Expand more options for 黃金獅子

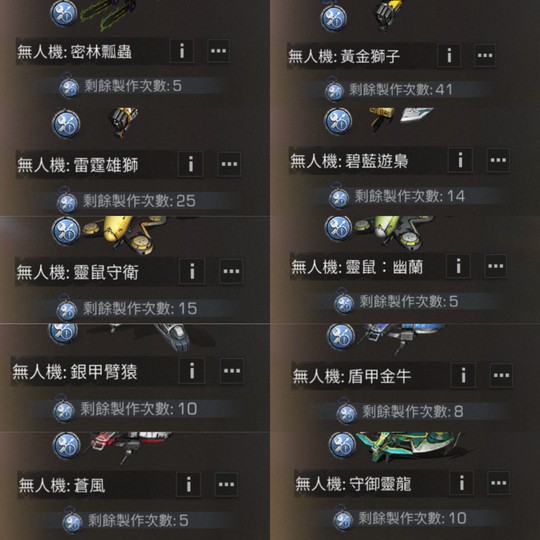click(x=485, y=55)
